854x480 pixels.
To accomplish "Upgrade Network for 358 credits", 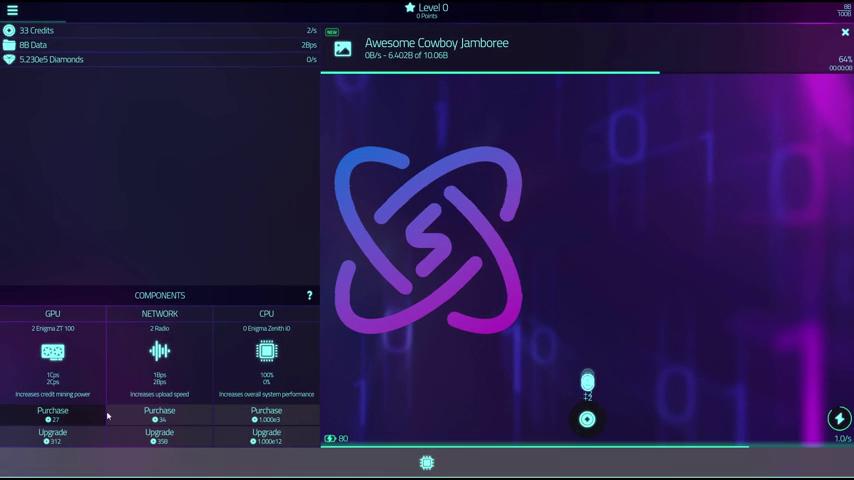I will pos(160,436).
